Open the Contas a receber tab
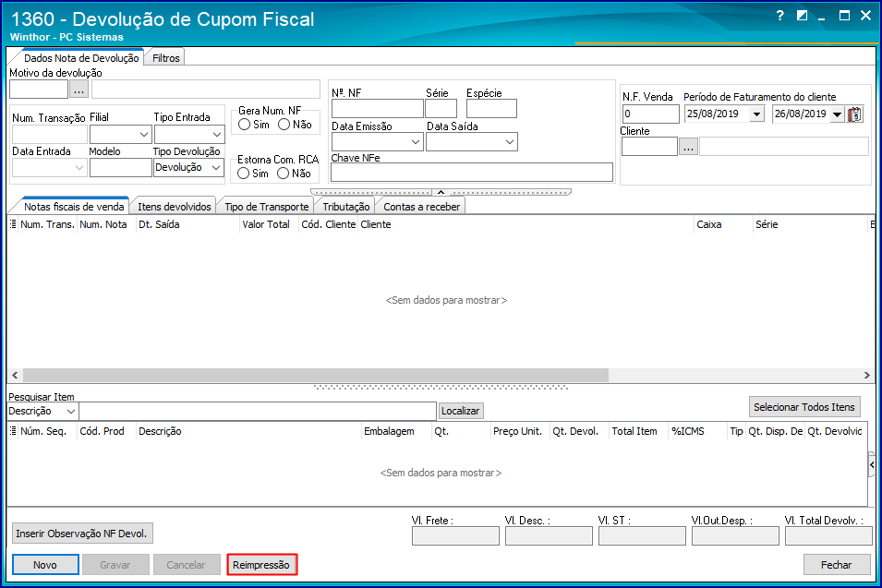This screenshot has width=882, height=588. click(x=421, y=207)
